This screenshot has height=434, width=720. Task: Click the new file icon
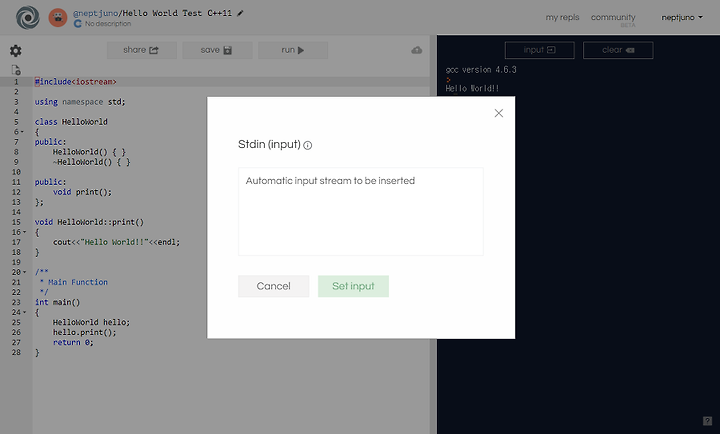(x=16, y=70)
